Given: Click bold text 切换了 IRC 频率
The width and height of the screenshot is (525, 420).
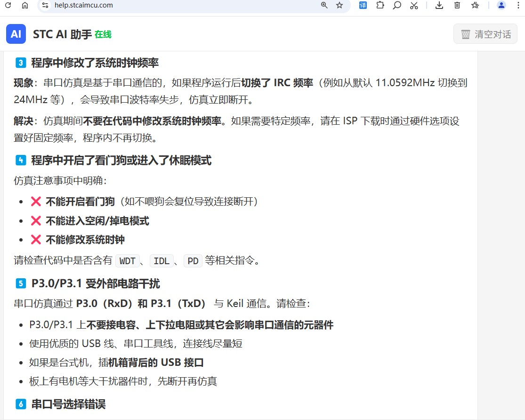Looking at the screenshot, I should [x=277, y=82].
